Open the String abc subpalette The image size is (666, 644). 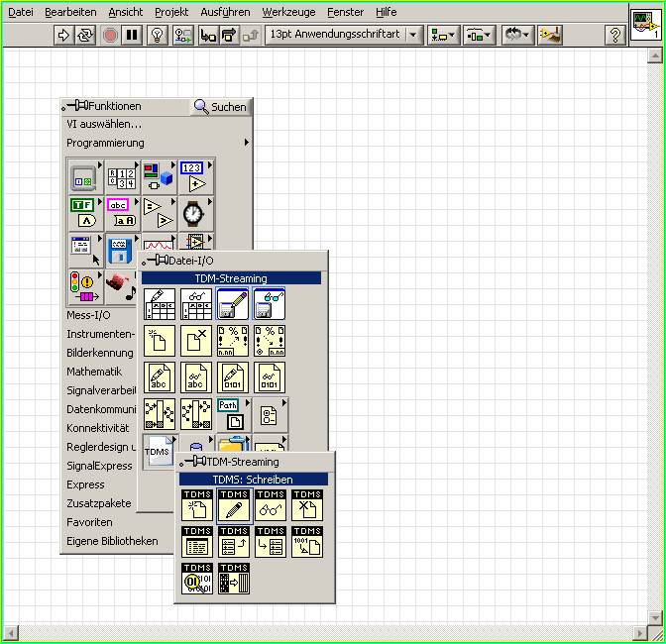pos(122,214)
